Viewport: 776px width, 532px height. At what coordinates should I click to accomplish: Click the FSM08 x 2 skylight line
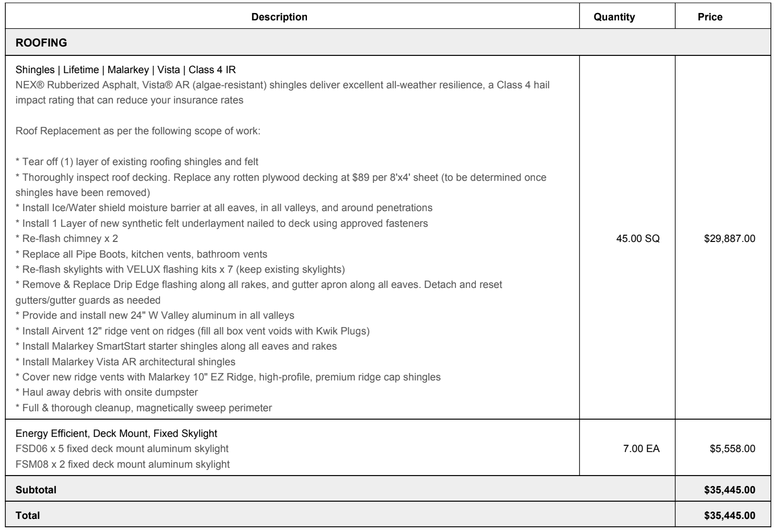tap(123, 464)
